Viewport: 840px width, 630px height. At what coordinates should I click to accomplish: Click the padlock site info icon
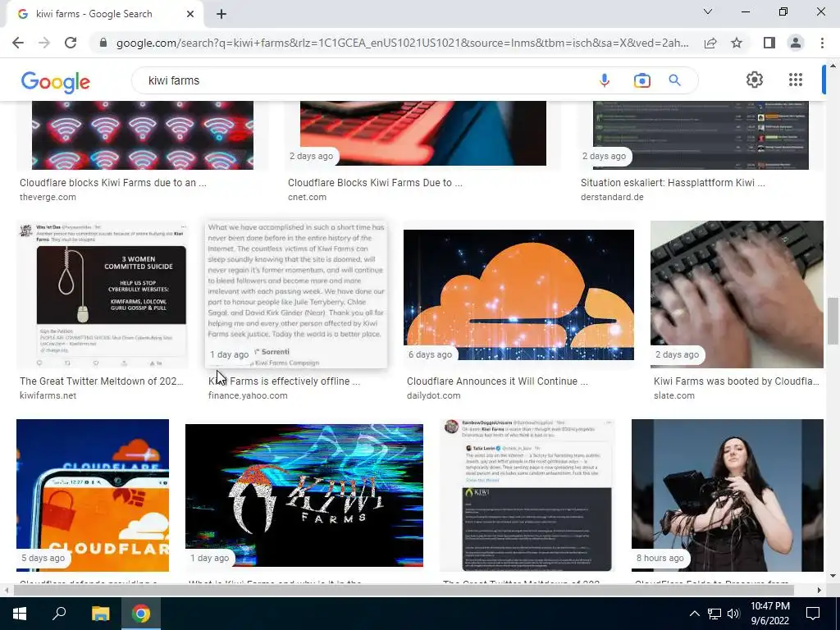(x=103, y=43)
